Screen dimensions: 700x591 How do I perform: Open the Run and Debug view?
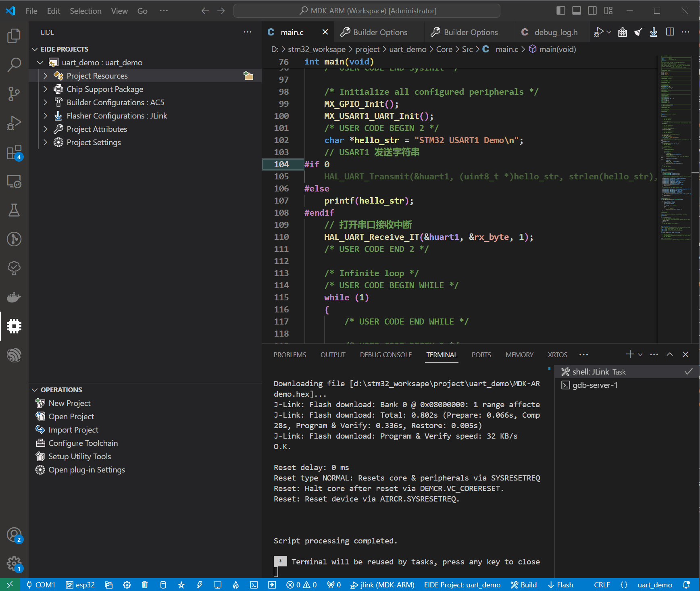(14, 123)
